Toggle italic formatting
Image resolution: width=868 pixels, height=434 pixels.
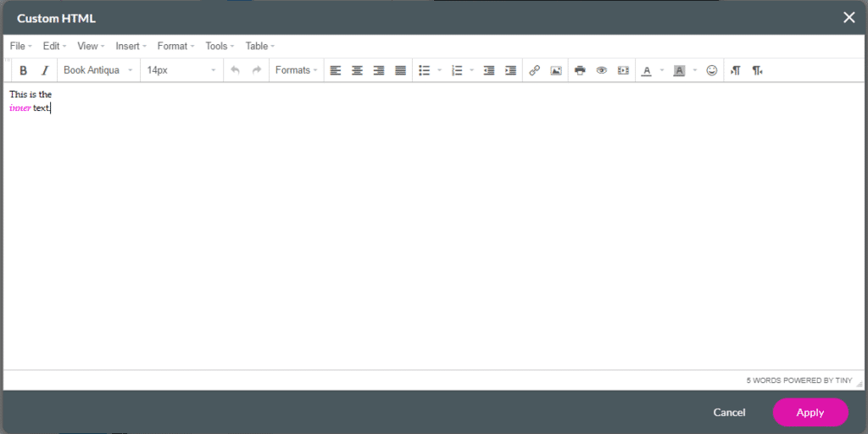click(x=46, y=70)
